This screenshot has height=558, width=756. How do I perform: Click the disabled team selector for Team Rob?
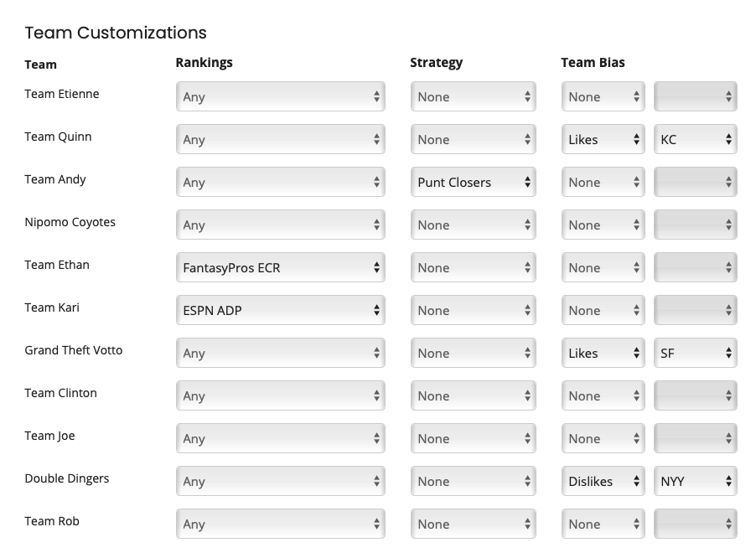click(x=695, y=524)
